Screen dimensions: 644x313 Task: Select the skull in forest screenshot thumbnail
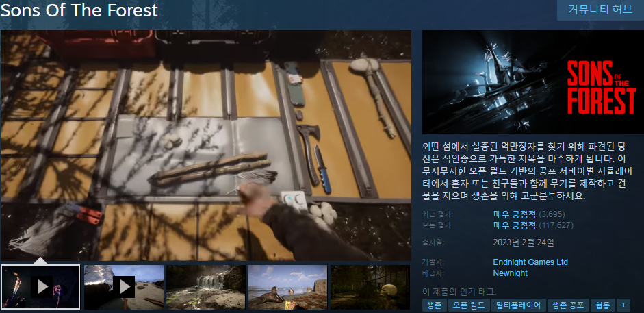pos(370,287)
